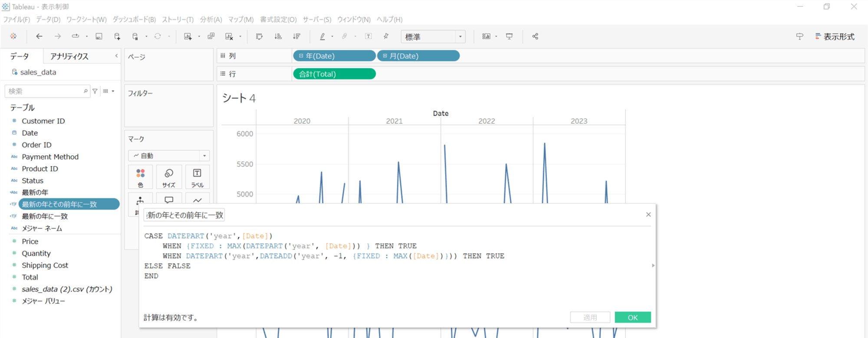Click the replay animation icon in toolbar
The image size is (868, 338).
pyautogui.click(x=76, y=36)
